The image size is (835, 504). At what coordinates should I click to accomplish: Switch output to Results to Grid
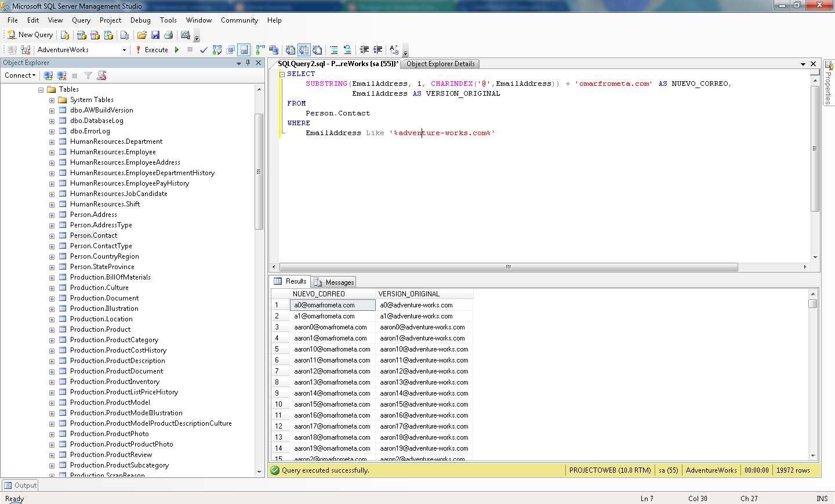coord(304,50)
